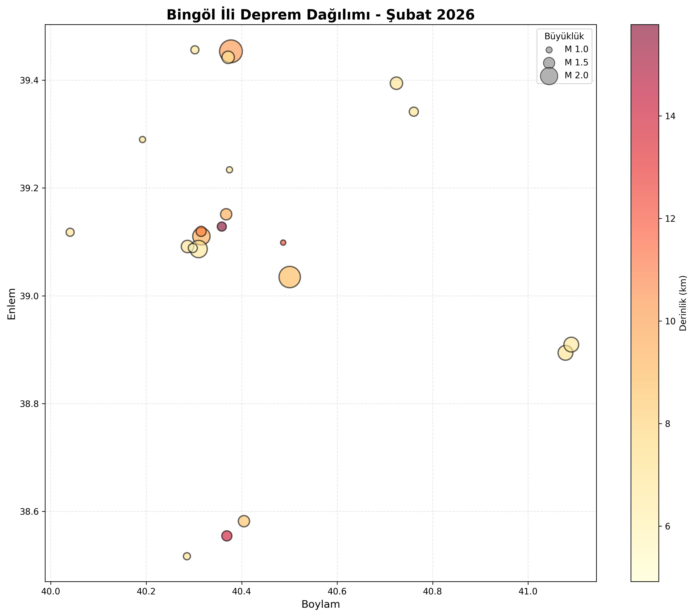Click the "M 1.5" legend label text
694x616 pixels.
tap(576, 62)
